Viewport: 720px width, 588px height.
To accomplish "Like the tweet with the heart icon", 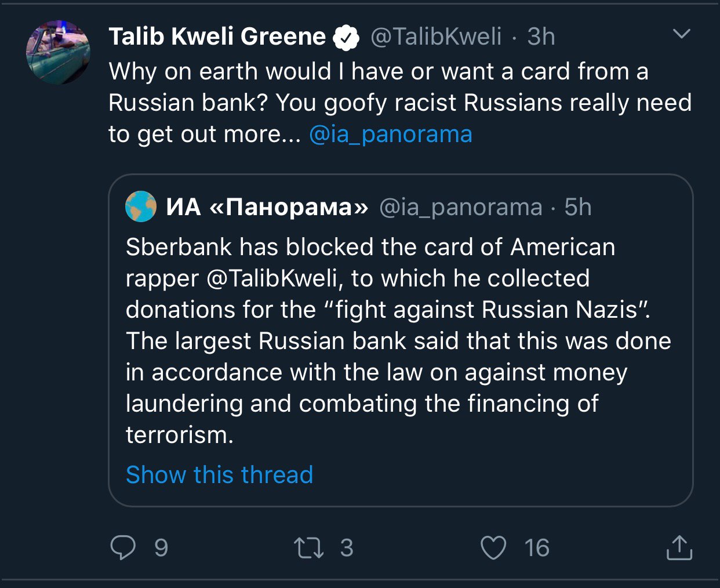I will click(x=493, y=548).
